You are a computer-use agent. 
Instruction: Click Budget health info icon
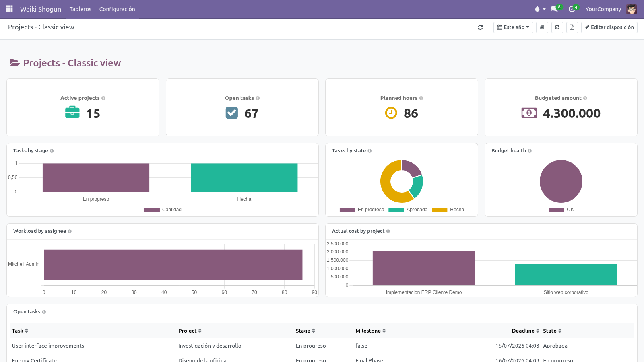pyautogui.click(x=530, y=151)
